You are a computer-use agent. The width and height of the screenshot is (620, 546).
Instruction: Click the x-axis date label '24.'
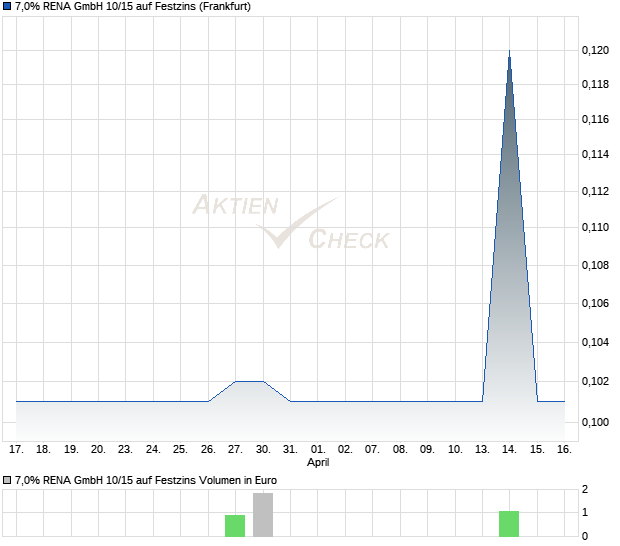click(153, 450)
